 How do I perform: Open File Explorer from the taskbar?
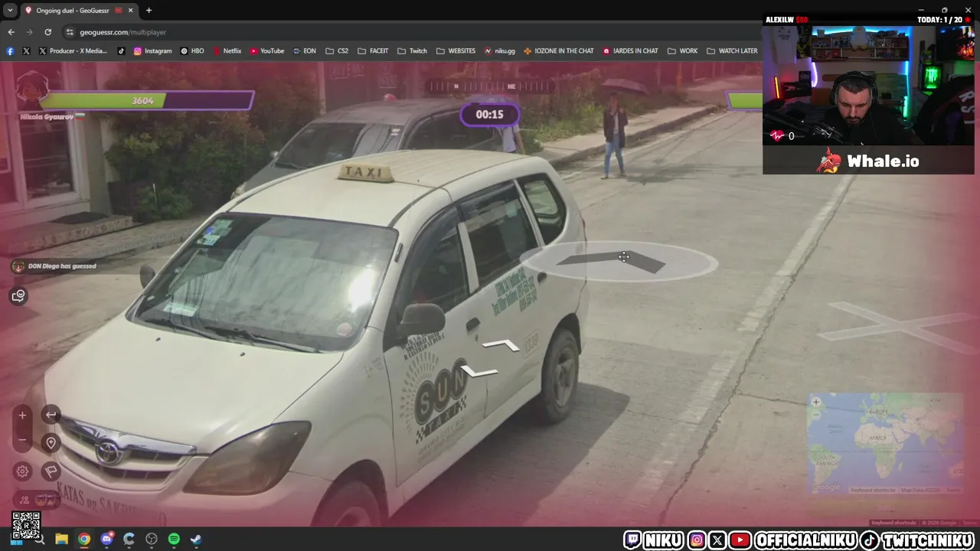[x=61, y=540]
